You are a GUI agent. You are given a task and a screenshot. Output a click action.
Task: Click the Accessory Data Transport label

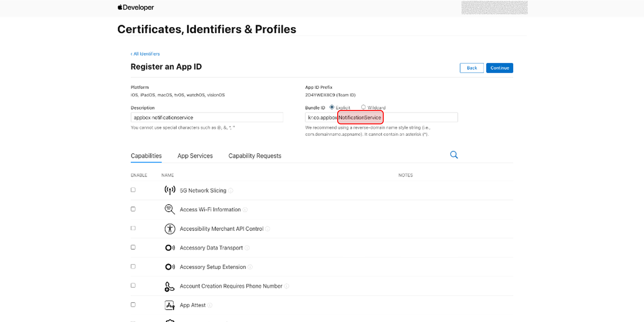click(211, 248)
